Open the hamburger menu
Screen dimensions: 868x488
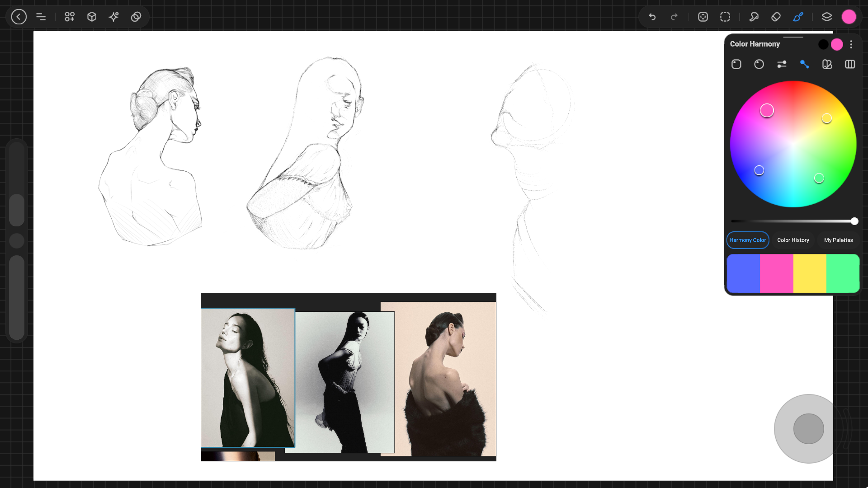click(x=41, y=17)
